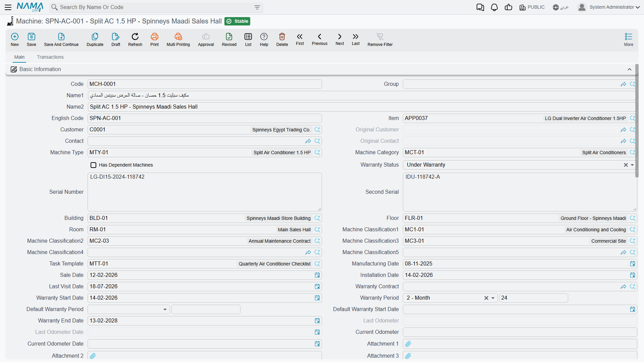The image size is (644, 362).
Task: Switch language to Arabic
Action: pyautogui.click(x=561, y=7)
